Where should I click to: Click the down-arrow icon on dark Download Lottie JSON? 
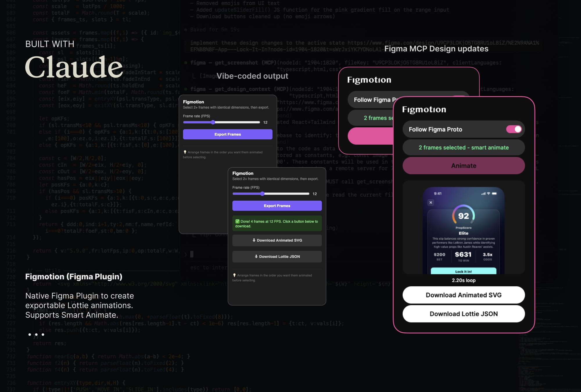coord(256,256)
